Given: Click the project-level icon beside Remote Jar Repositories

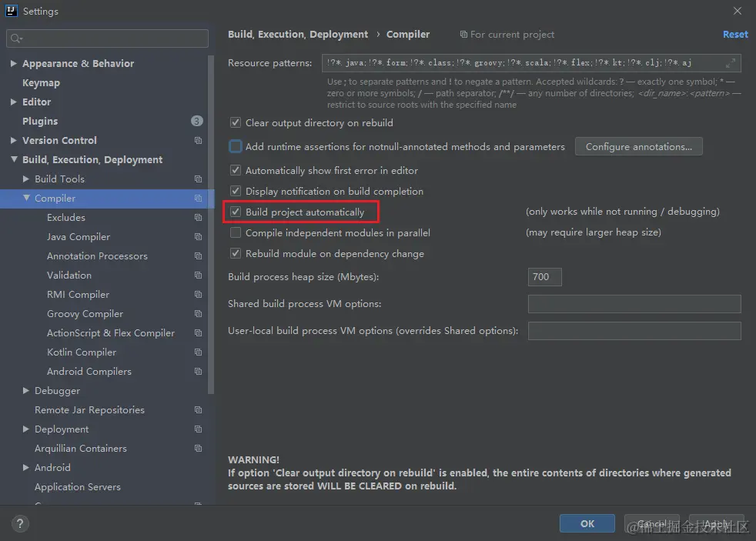Looking at the screenshot, I should (198, 410).
